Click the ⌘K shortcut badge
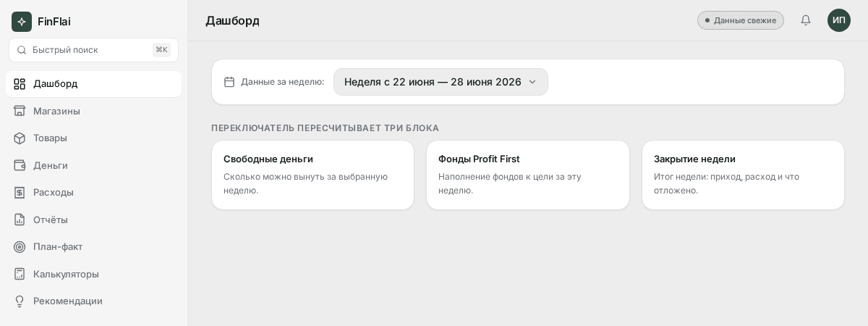Screen dimensions: 868x326 [161, 50]
